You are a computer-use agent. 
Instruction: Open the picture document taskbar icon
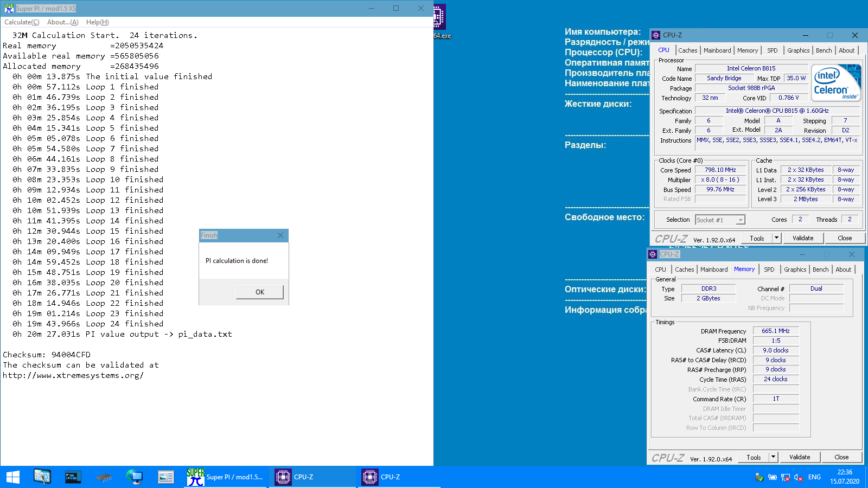click(x=165, y=477)
